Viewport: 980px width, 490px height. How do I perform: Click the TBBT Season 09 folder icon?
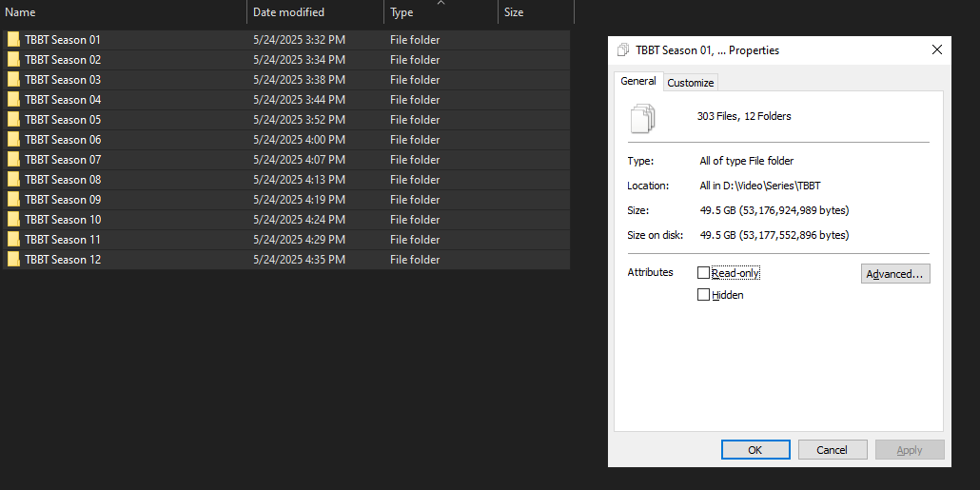(13, 200)
